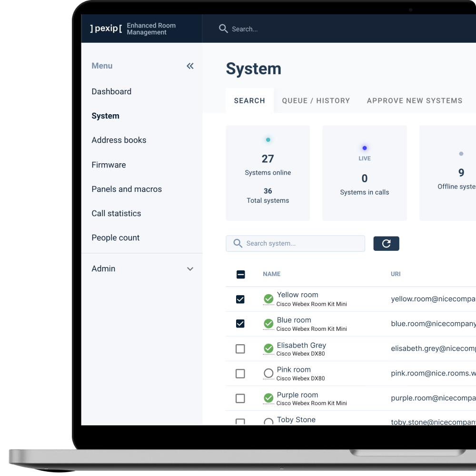The image size is (476, 476).
Task: Open Address books from the menu
Action: (119, 140)
